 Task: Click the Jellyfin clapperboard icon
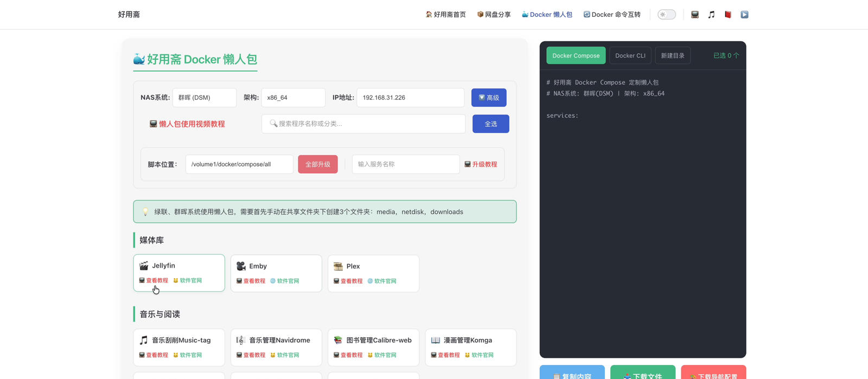coord(144,266)
